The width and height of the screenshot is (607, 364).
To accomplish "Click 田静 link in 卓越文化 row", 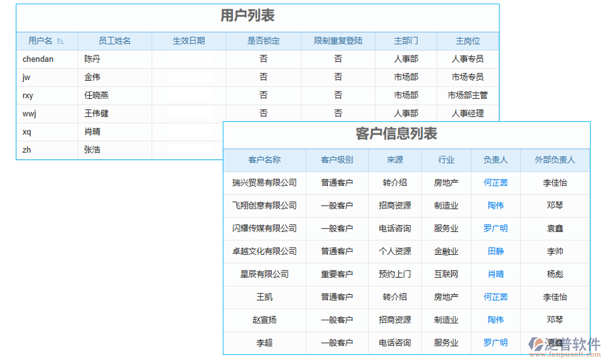I will (496, 251).
